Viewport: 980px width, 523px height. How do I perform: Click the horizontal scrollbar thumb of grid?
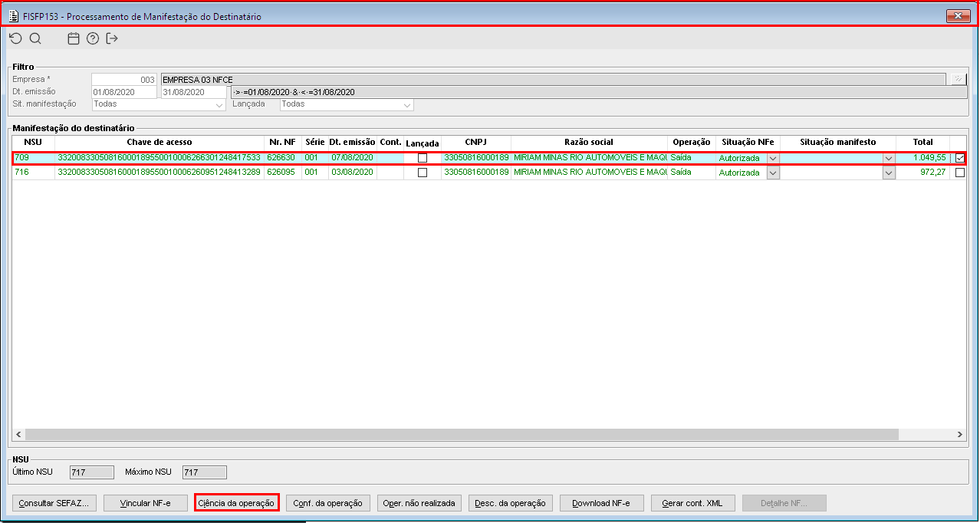[460, 434]
